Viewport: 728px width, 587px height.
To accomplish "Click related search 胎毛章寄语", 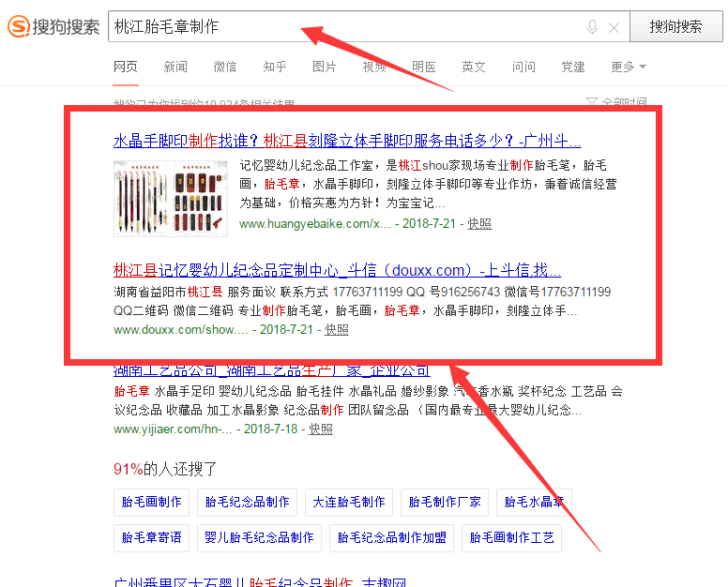I will click(x=151, y=538).
